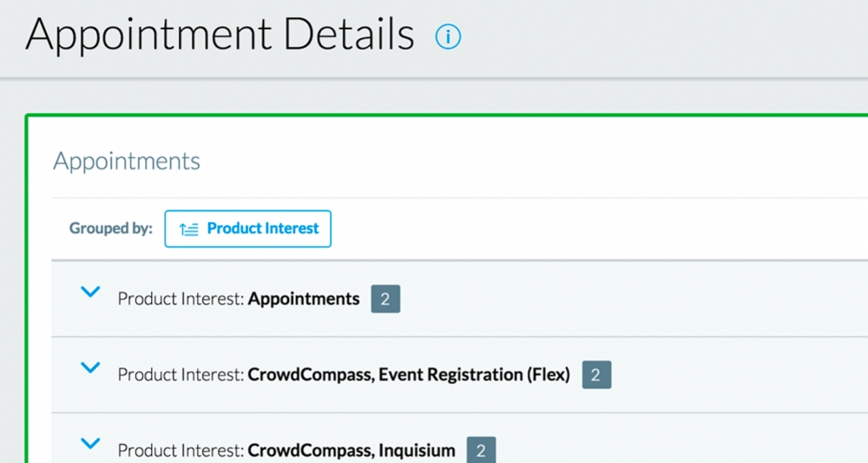Click "Product Interest:" prefix in the Appointments row

(181, 299)
